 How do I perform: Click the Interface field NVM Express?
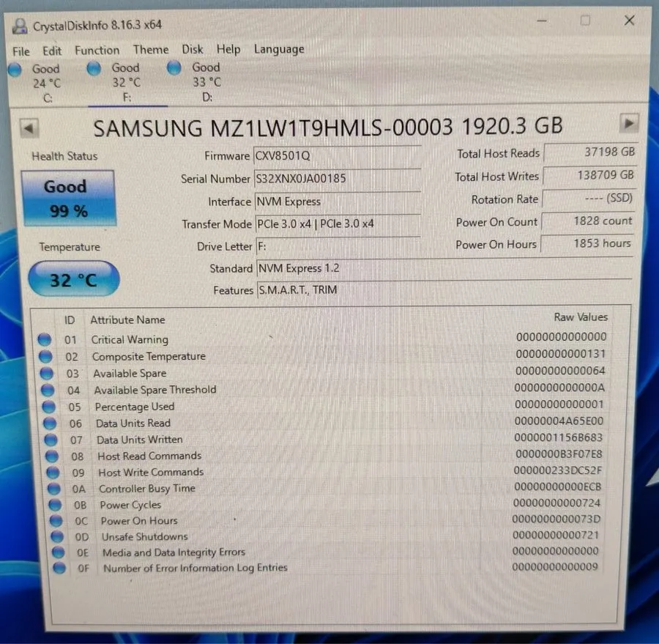pos(338,201)
